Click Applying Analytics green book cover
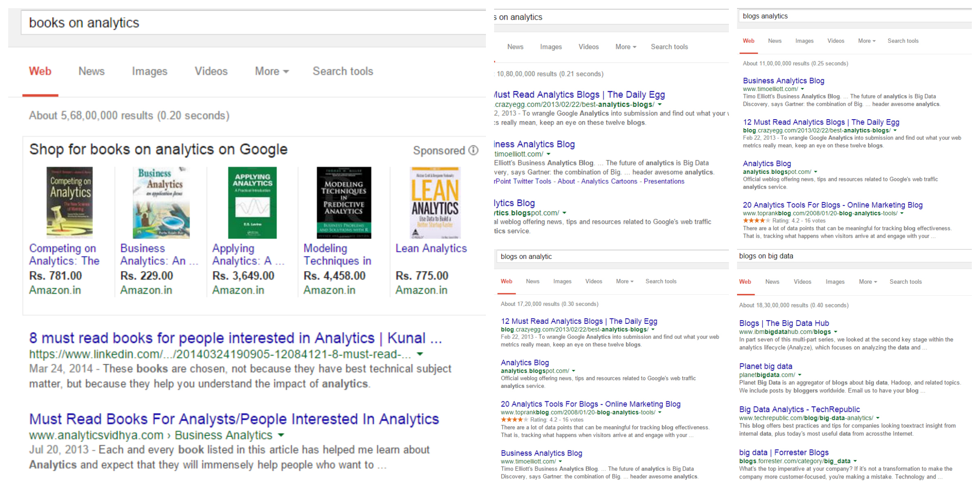 (x=252, y=202)
